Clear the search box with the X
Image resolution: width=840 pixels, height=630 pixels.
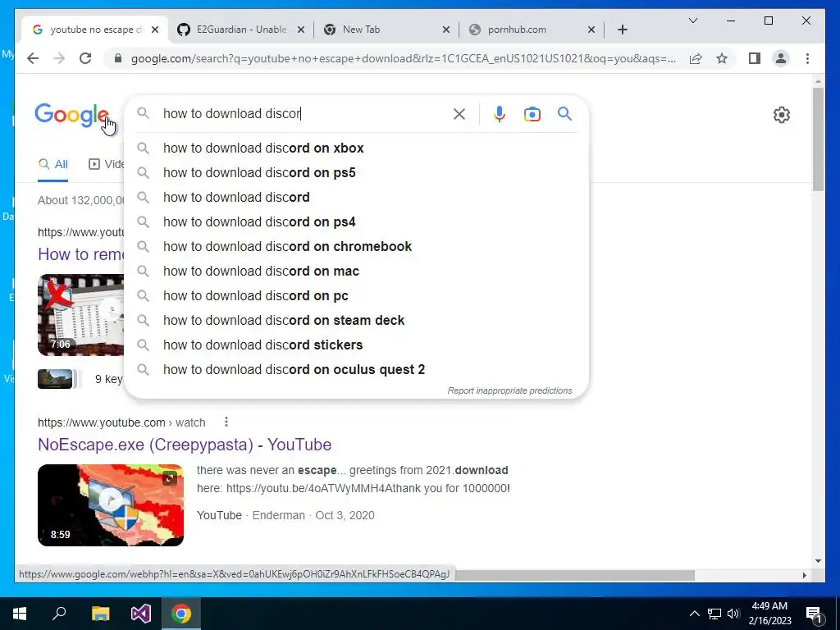pos(459,113)
